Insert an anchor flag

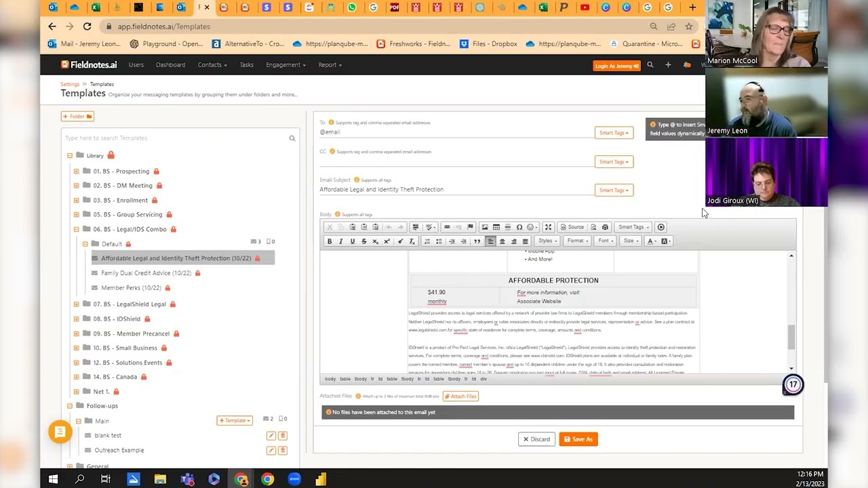470,227
